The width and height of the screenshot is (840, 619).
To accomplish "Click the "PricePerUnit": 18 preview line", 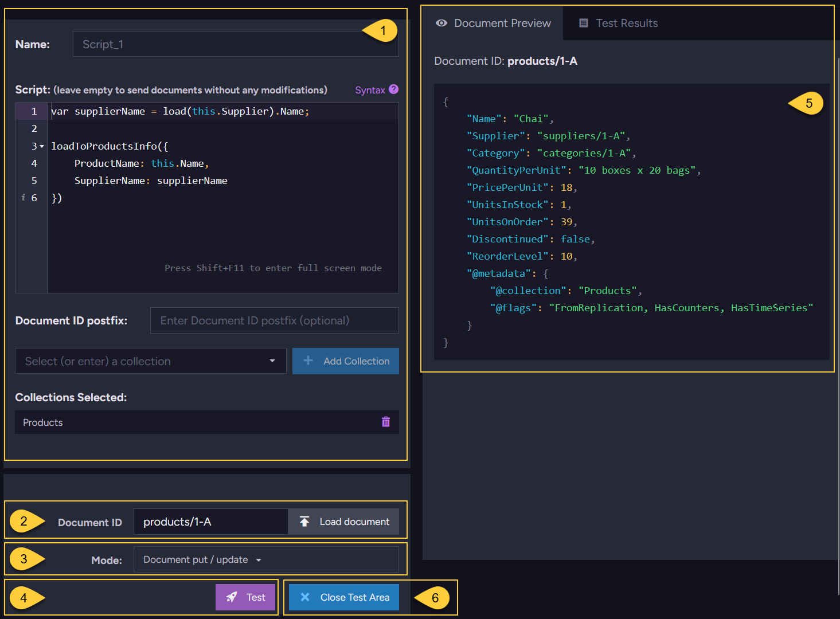I will 522,187.
